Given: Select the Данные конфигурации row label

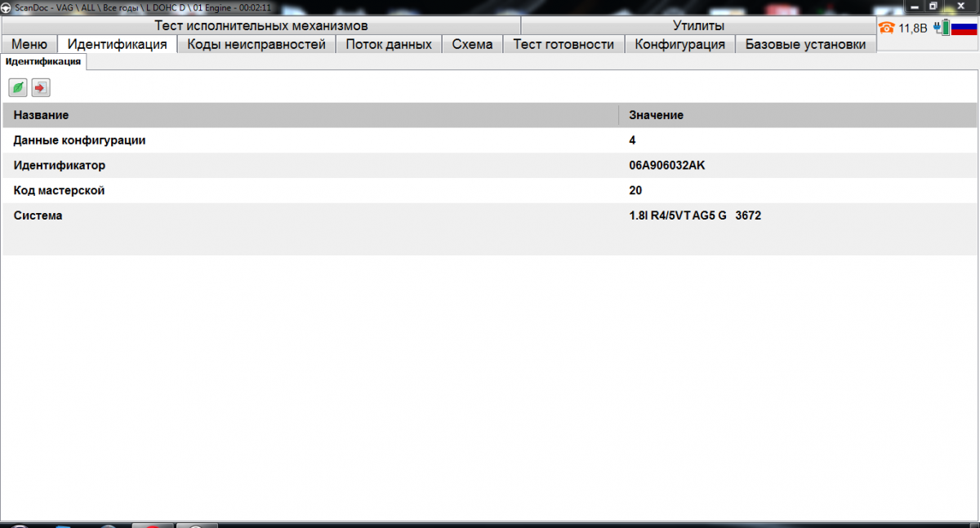Looking at the screenshot, I should coord(80,140).
